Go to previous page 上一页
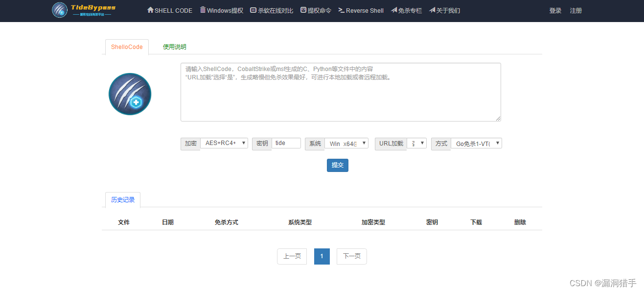 (292, 256)
